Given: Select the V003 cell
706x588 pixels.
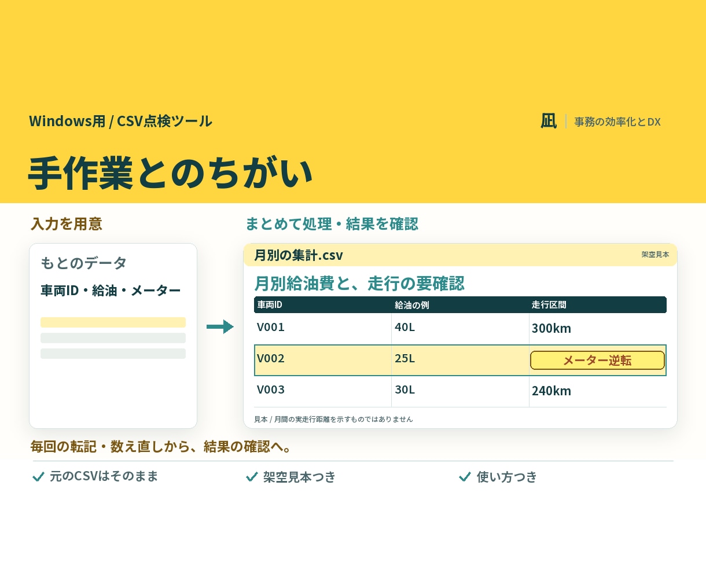Looking at the screenshot, I should pyautogui.click(x=271, y=389).
